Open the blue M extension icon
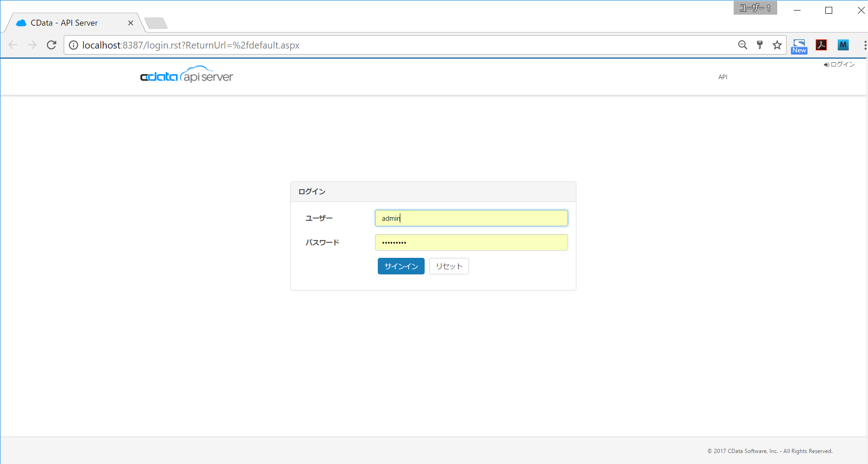Screen dimensions: 868x464 point(843,45)
